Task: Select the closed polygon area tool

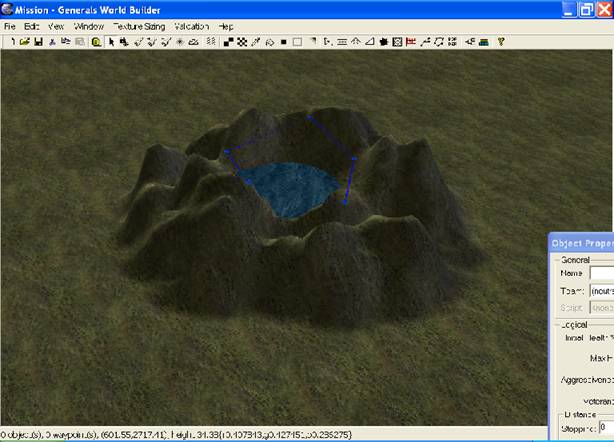Action: click(x=439, y=41)
